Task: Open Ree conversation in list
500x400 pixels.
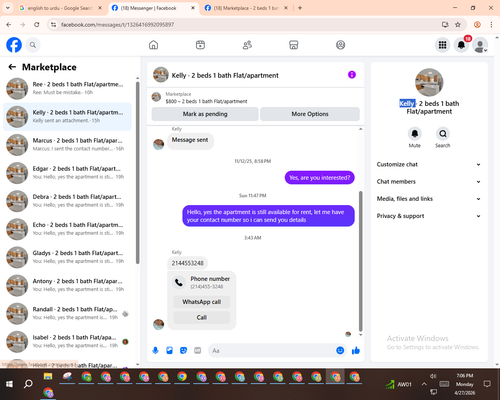Action: pos(67,88)
